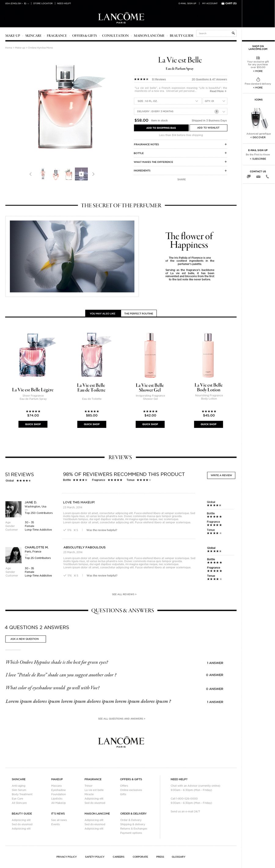Show previous product thumbnail arrow
The image size is (275, 868).
[x=30, y=174]
